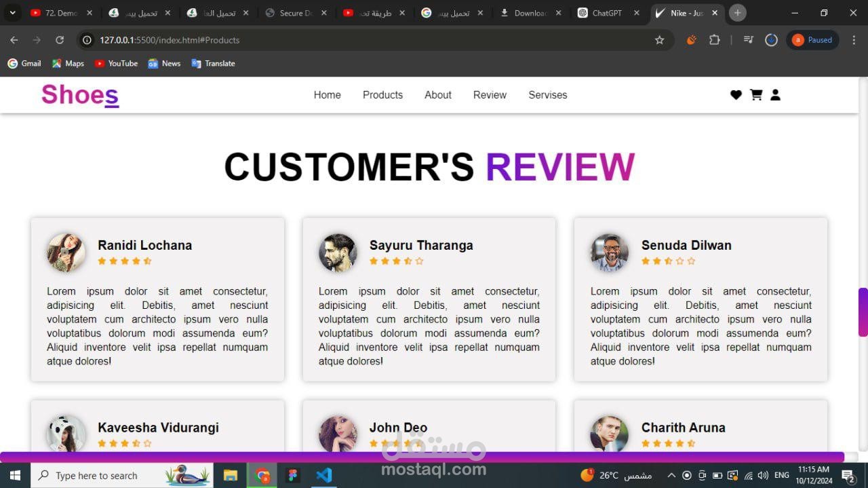Open the Maps bookmark

[68, 63]
